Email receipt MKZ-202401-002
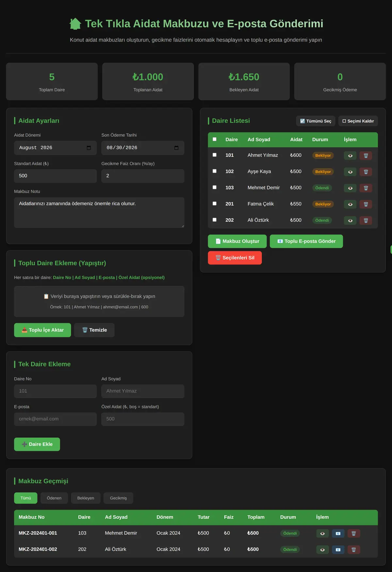Viewport: 392px width, 572px height. click(338, 550)
